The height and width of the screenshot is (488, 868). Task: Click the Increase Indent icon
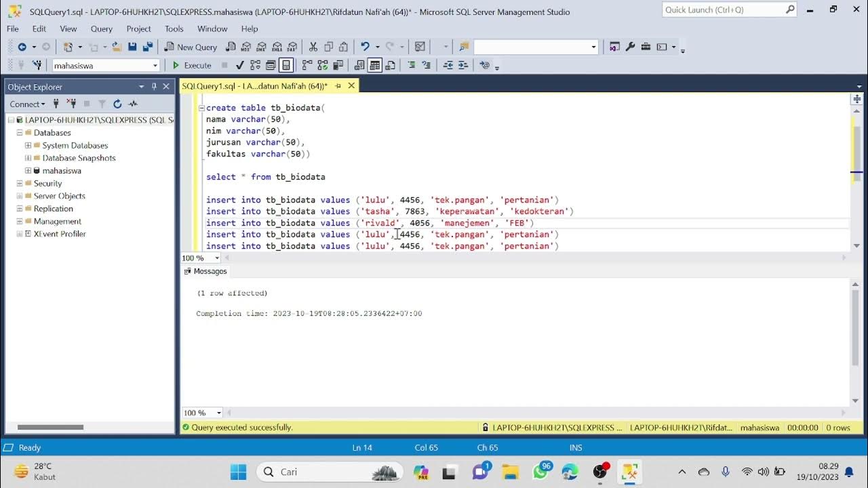pos(462,65)
